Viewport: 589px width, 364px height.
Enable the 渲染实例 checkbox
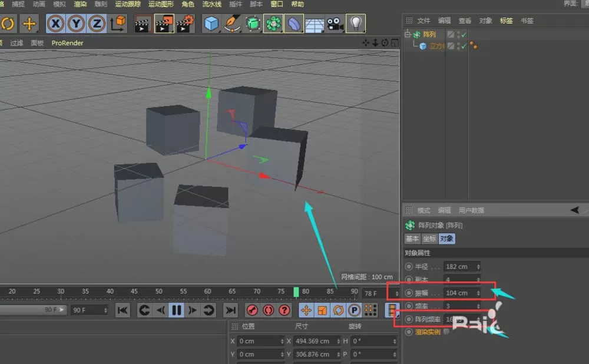[x=446, y=332]
